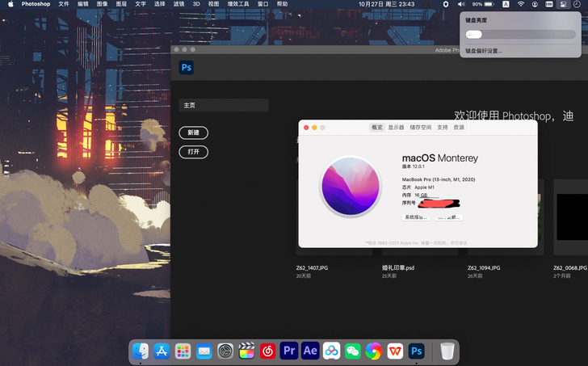Launch After Effects from the Dock

tap(310, 351)
